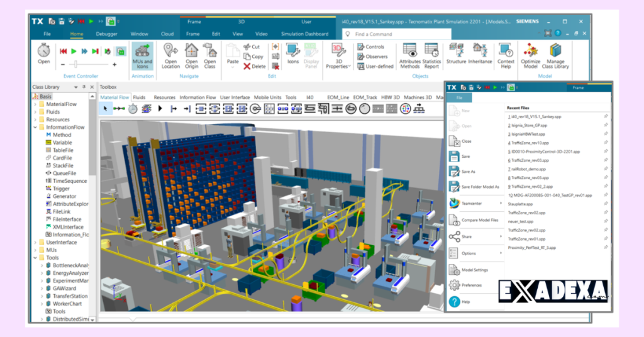Viewport: 644px width, 337px height.
Task: Open 3D Properties dropdown
Action: coord(338,56)
